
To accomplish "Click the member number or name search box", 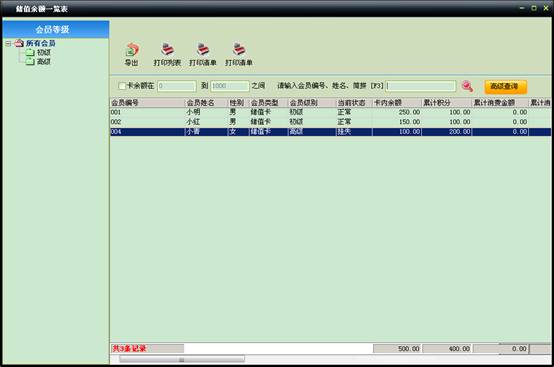I will 421,86.
